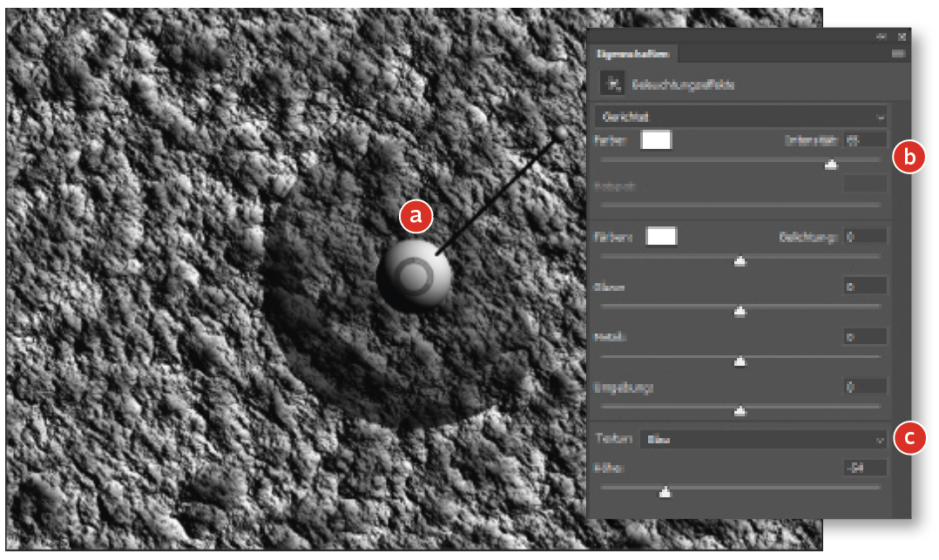Click the intensity slider handle
Screen dimensions: 939x560
click(831, 164)
